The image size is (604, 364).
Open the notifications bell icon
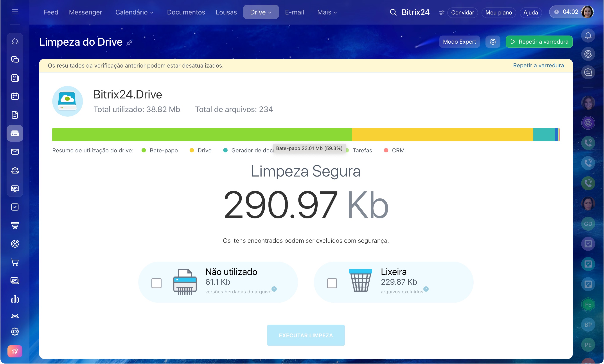(x=588, y=36)
